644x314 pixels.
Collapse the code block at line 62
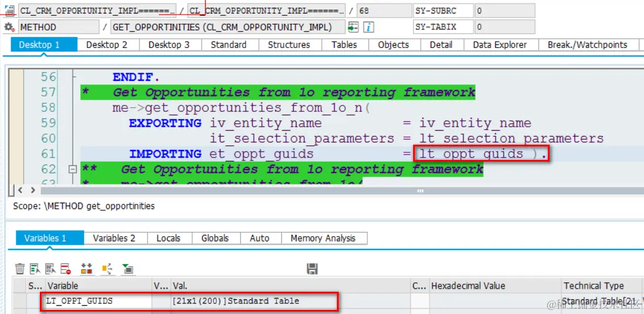coord(73,169)
